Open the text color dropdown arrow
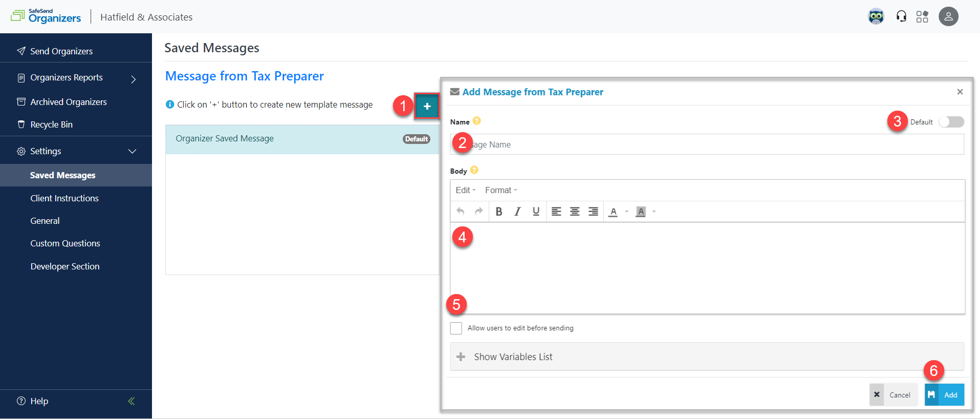Viewport: 980px width, 419px height. (626, 212)
